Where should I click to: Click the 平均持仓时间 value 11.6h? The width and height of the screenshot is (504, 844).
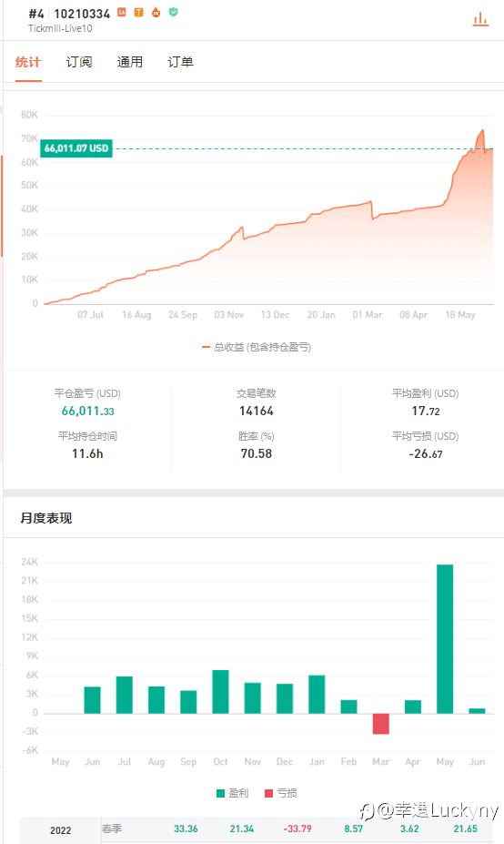click(x=87, y=453)
